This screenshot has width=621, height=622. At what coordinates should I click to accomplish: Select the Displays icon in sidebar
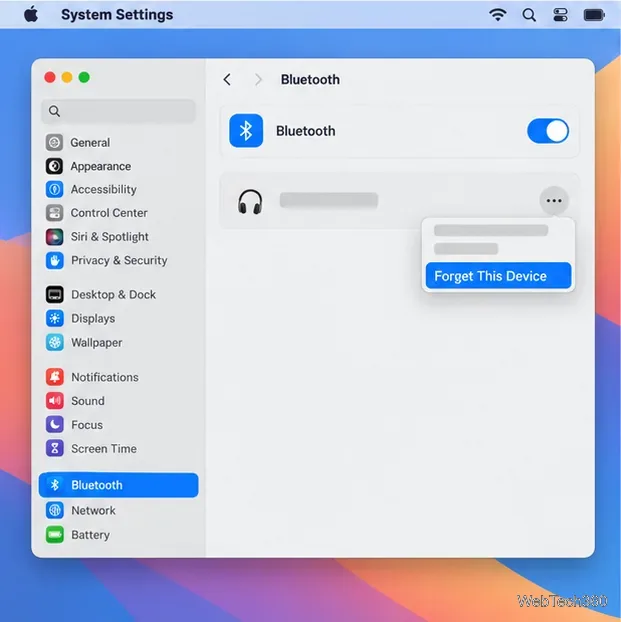click(x=54, y=319)
